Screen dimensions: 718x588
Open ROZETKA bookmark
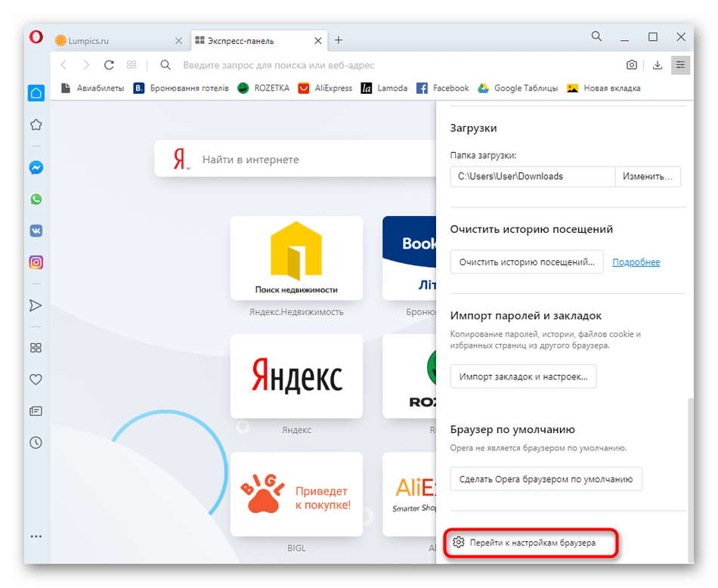[x=263, y=88]
